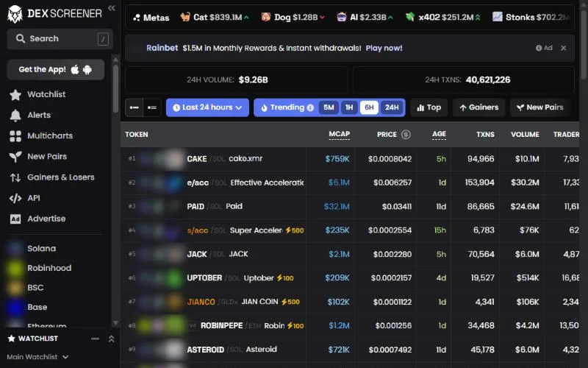Click the Robinhood chain icon
The height and width of the screenshot is (368, 588).
click(x=15, y=268)
